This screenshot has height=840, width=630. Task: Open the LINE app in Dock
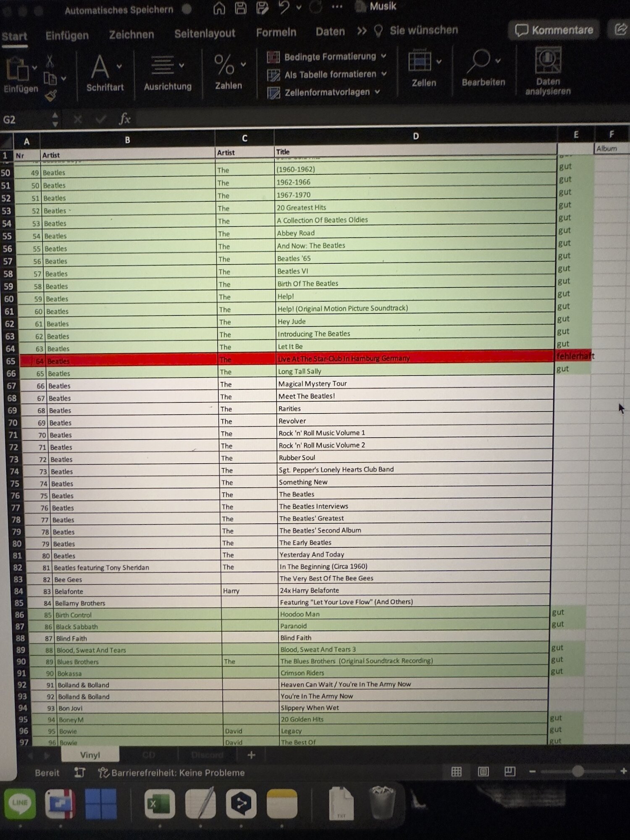[20, 804]
